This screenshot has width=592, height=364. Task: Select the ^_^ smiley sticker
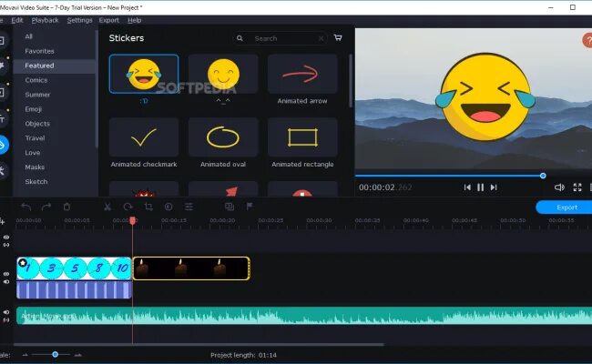click(223, 74)
